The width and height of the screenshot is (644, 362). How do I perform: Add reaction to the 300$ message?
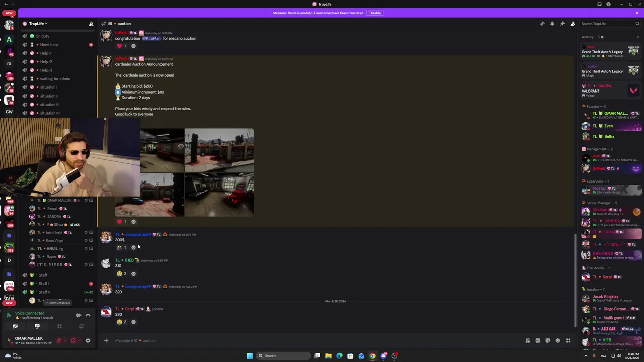point(133,247)
